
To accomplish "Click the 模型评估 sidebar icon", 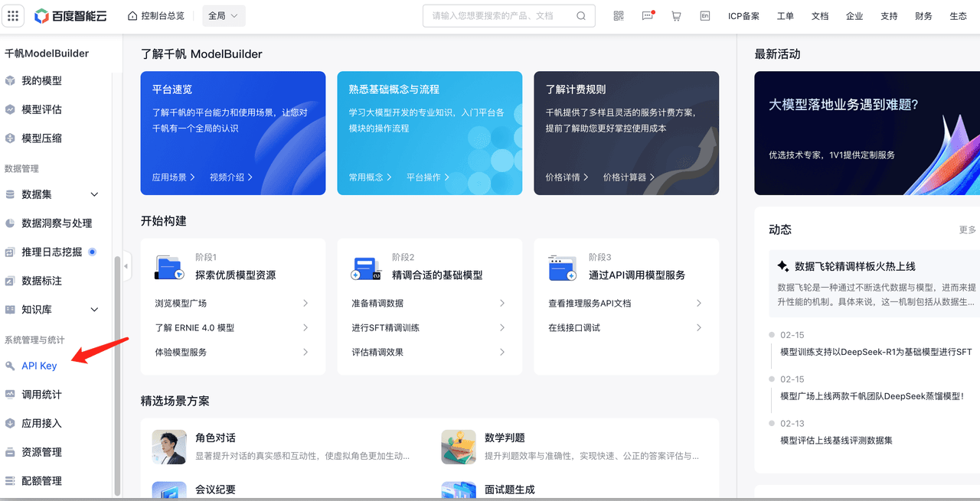I will click(10, 109).
